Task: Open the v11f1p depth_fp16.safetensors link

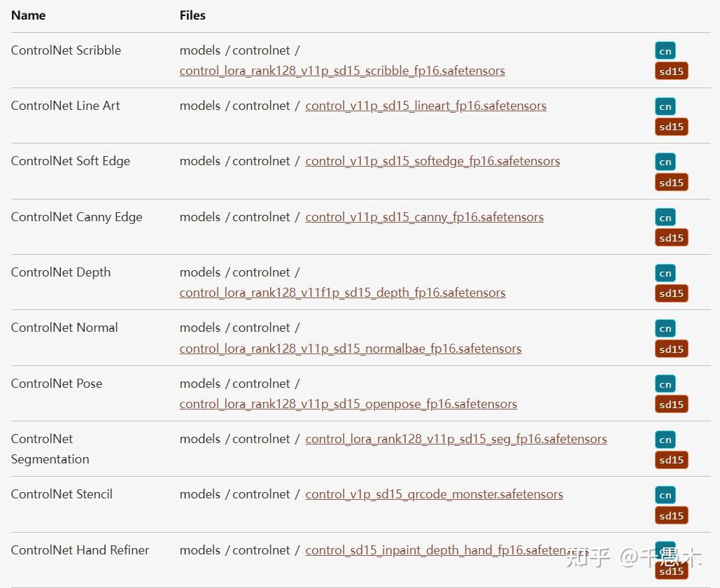Action: (x=342, y=293)
